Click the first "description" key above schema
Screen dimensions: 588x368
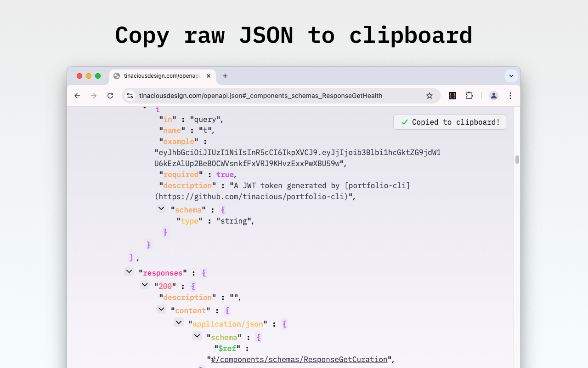click(x=187, y=185)
